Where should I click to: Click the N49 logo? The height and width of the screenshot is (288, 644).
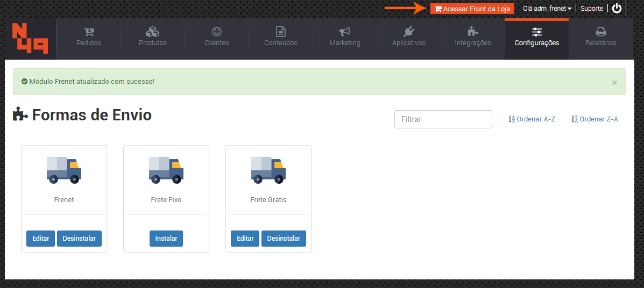pyautogui.click(x=30, y=38)
